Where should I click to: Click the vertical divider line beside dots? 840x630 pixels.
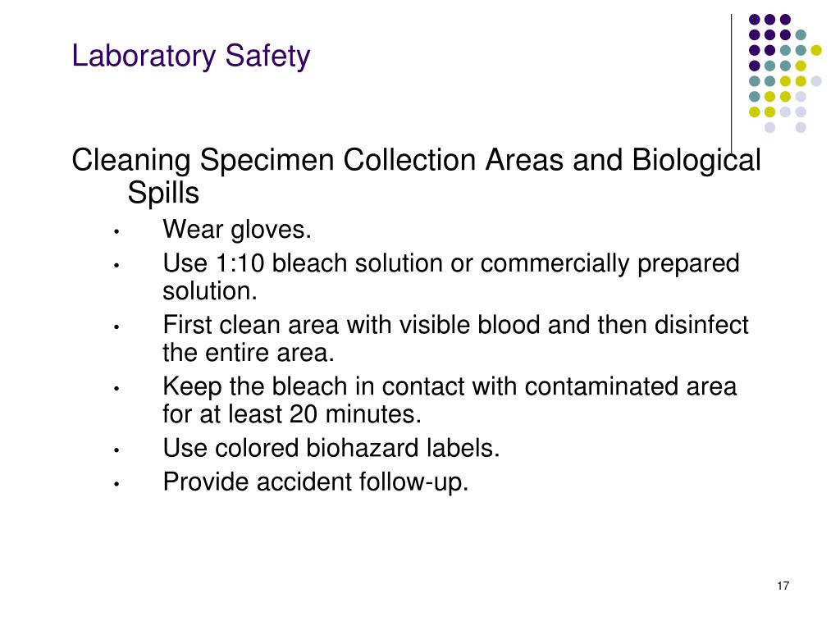coord(732,84)
